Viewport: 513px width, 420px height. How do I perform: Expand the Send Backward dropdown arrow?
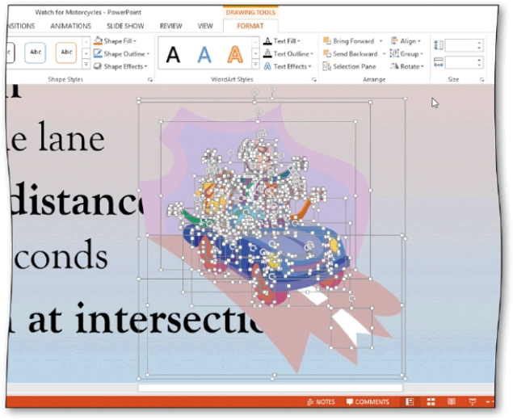click(x=384, y=54)
